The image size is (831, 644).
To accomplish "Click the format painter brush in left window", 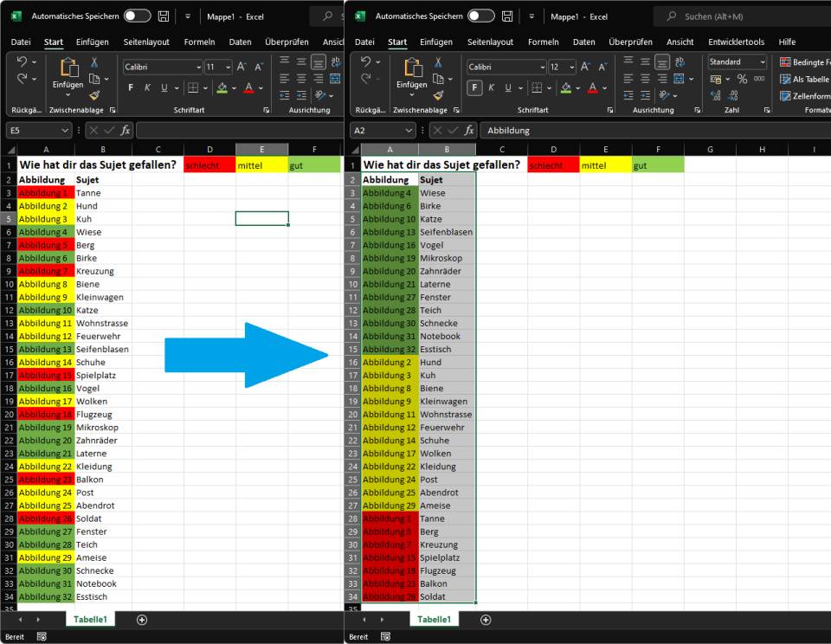I will click(x=94, y=95).
